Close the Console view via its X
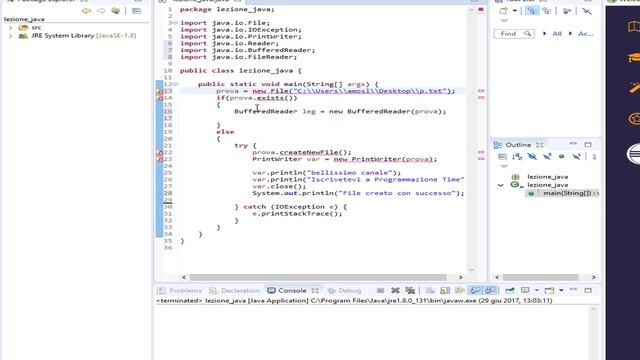The width and height of the screenshot is (640, 360). click(315, 291)
